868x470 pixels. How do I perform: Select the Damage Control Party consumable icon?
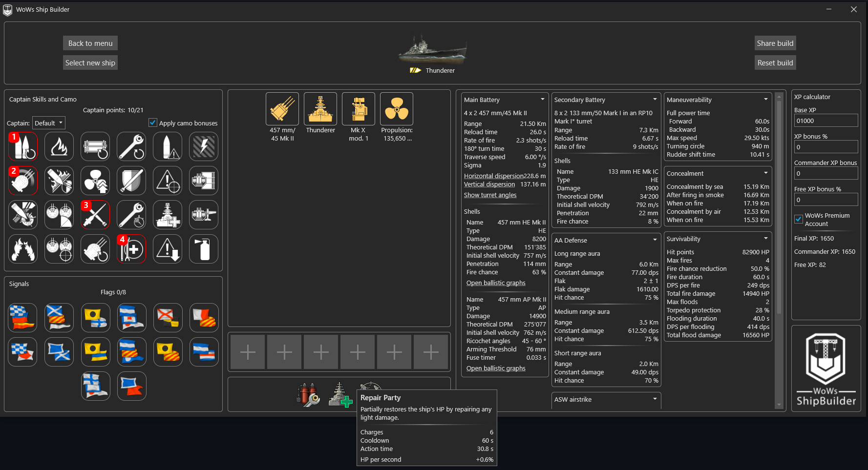tap(308, 394)
